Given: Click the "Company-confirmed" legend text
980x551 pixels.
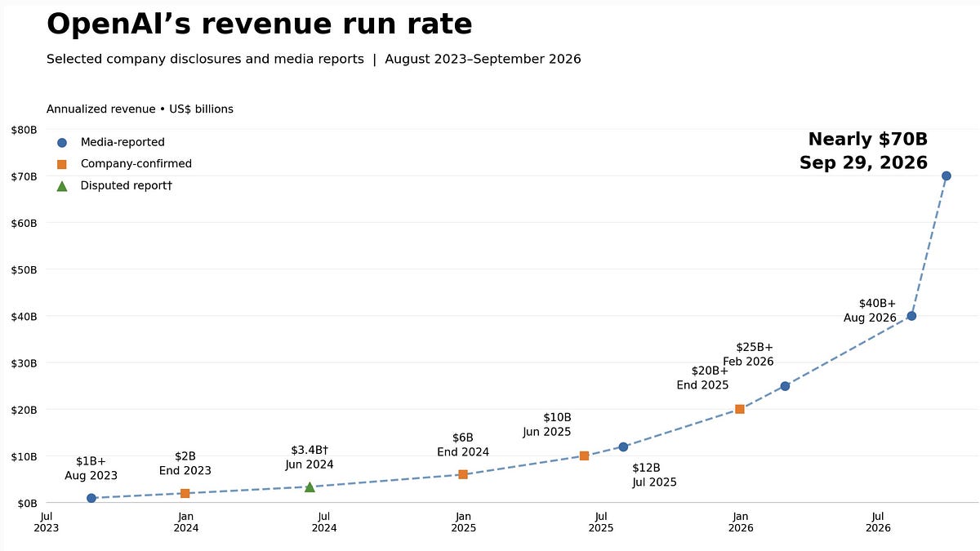Looking at the screenshot, I should (136, 164).
